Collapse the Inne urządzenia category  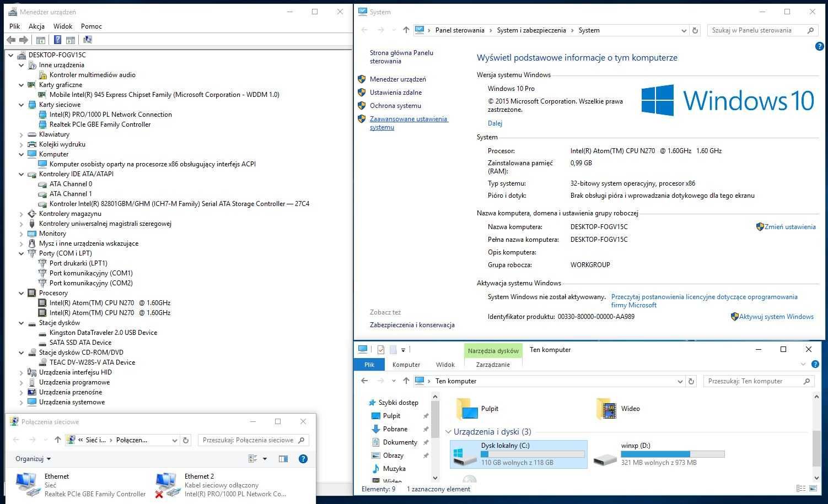pos(21,65)
